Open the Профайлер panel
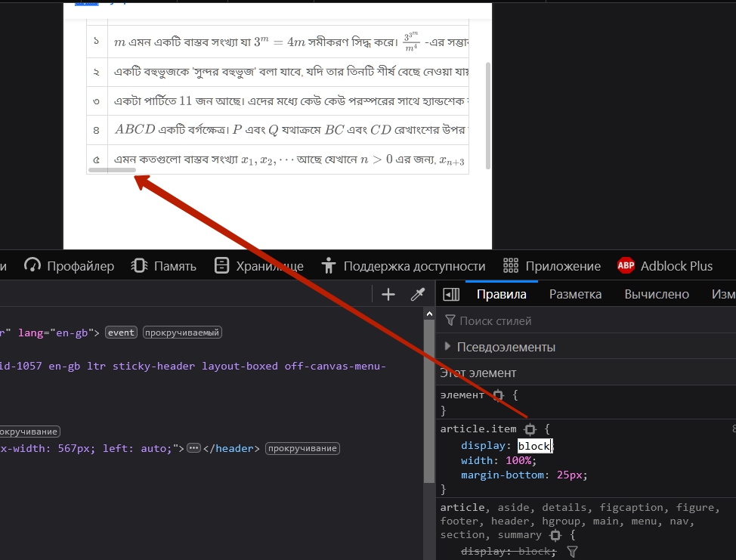 pyautogui.click(x=70, y=266)
